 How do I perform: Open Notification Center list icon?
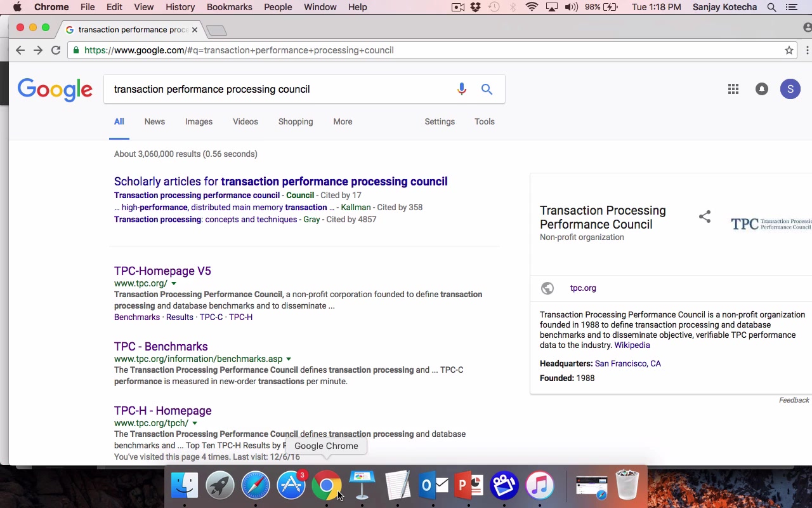791,7
